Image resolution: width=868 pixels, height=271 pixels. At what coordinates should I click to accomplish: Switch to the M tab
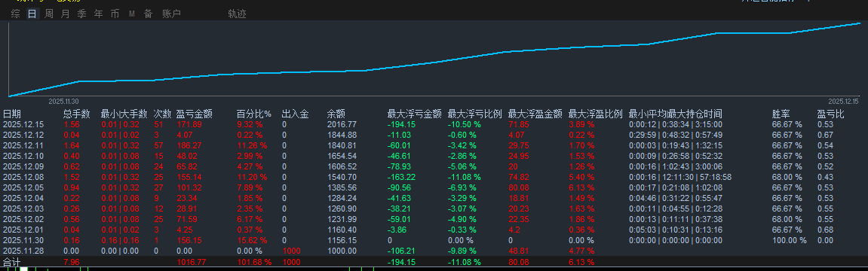coord(132,14)
